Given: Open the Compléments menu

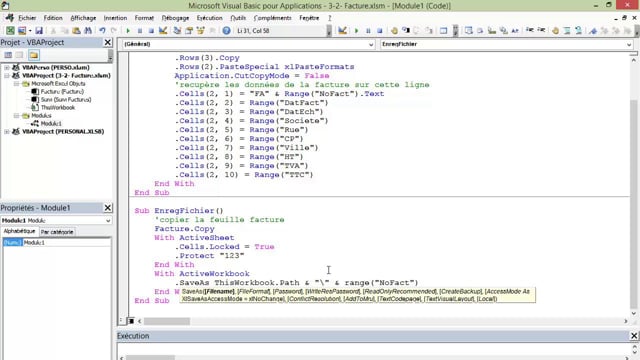Looking at the screenshot, I should [272, 18].
